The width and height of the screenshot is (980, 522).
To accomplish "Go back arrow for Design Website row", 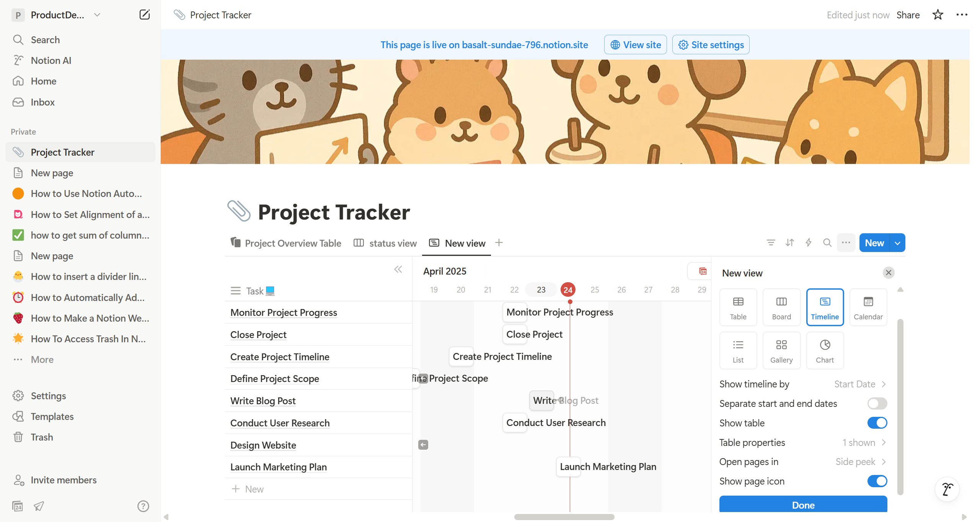I will click(x=423, y=445).
